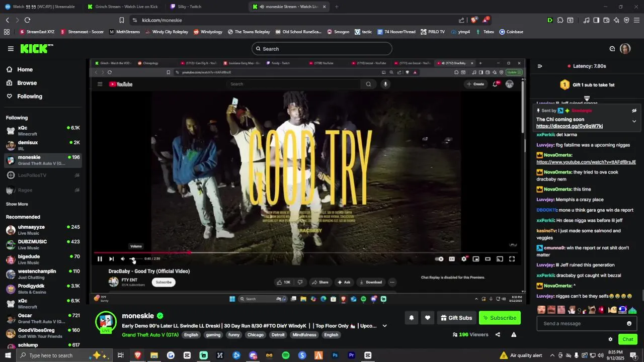This screenshot has width=644, height=362.
Task: Enable YouTube miniplayer
Action: coord(476,259)
